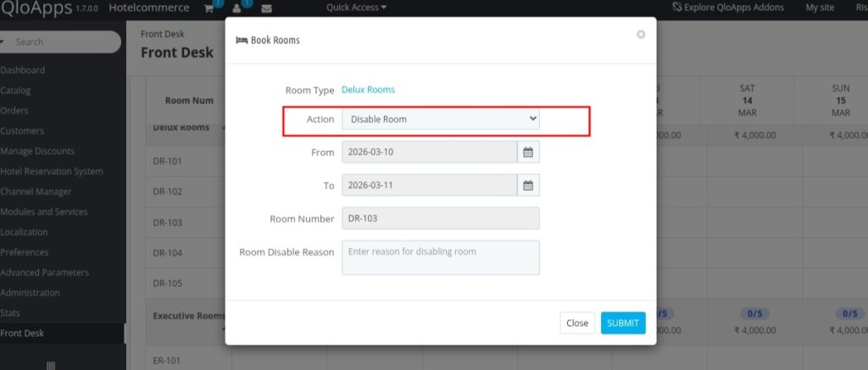Screen dimensions: 868x370
Task: Expand the Quick Access menu
Action: (356, 8)
